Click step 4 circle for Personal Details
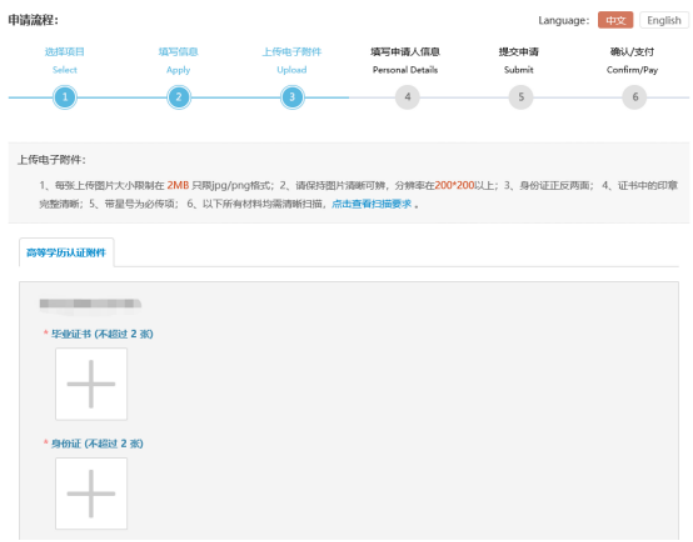The height and width of the screenshot is (542, 693). pyautogui.click(x=406, y=97)
